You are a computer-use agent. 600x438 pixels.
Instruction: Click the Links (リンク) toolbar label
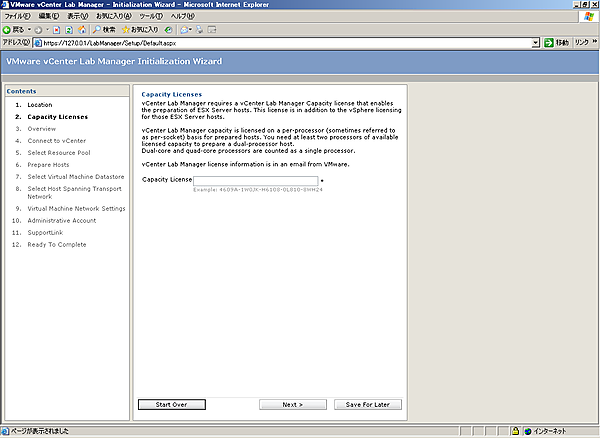[x=582, y=42]
